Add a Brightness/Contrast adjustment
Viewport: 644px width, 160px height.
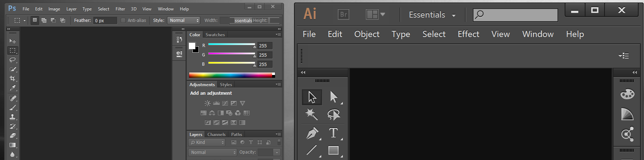[x=207, y=103]
